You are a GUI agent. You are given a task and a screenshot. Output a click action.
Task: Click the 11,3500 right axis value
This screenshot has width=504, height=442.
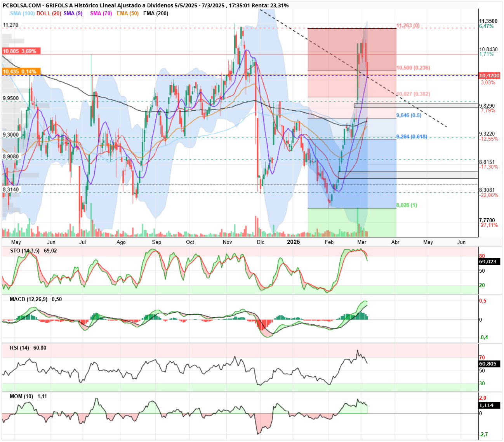(x=488, y=21)
